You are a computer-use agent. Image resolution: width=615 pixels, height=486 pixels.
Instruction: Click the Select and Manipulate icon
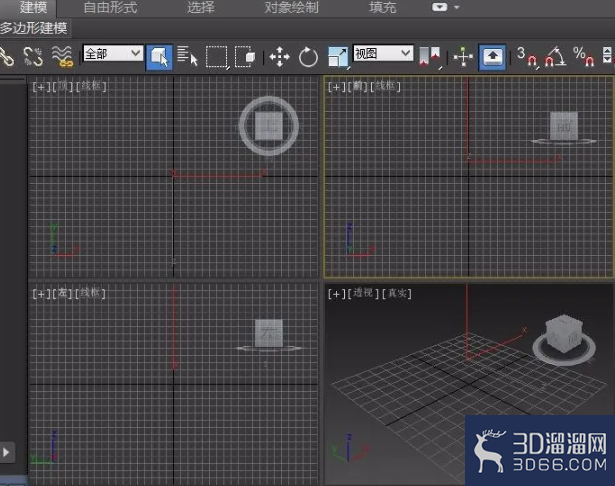pyautogui.click(x=463, y=57)
